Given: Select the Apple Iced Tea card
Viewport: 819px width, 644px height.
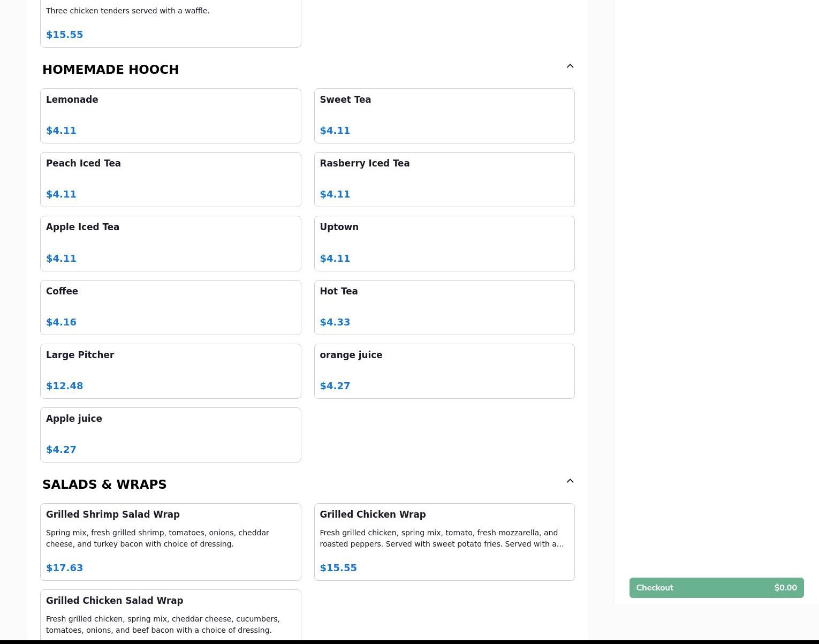Looking at the screenshot, I should click(171, 244).
